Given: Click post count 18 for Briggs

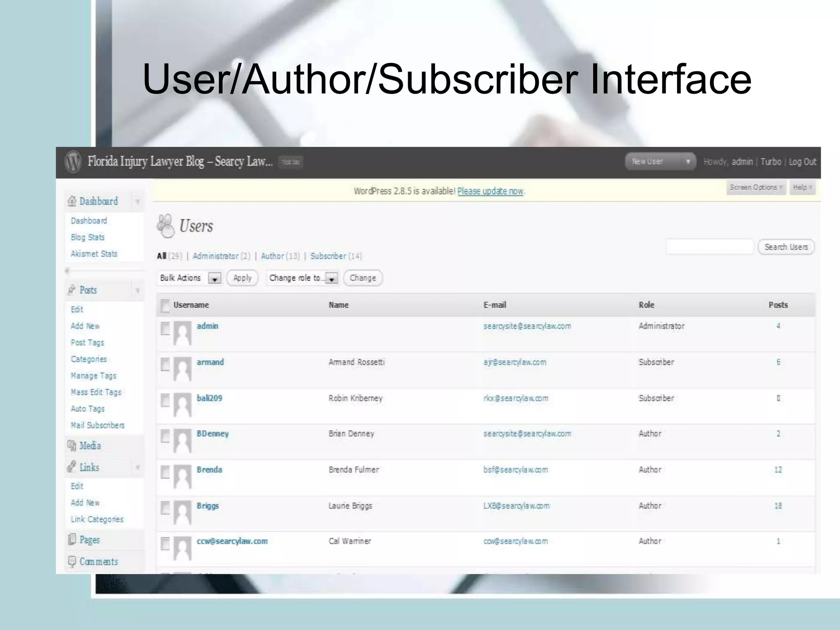Looking at the screenshot, I should tap(778, 506).
